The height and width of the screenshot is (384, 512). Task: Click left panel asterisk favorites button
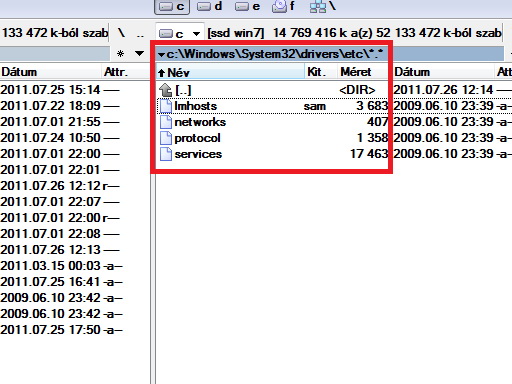pyautogui.click(x=121, y=54)
